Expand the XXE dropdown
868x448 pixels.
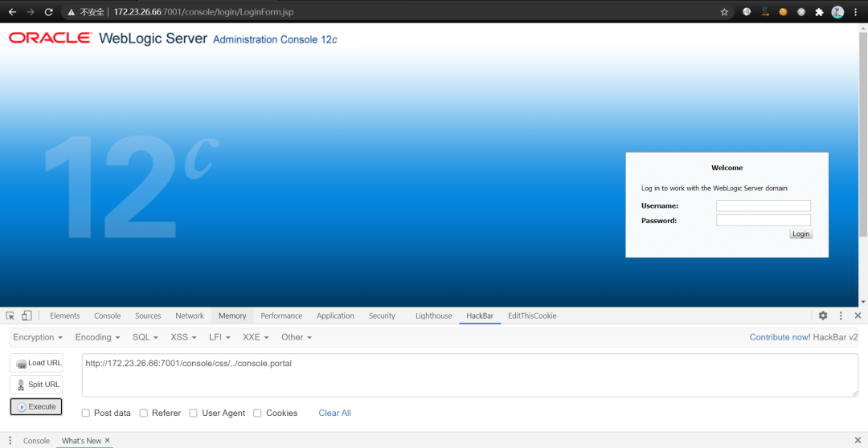tap(256, 337)
